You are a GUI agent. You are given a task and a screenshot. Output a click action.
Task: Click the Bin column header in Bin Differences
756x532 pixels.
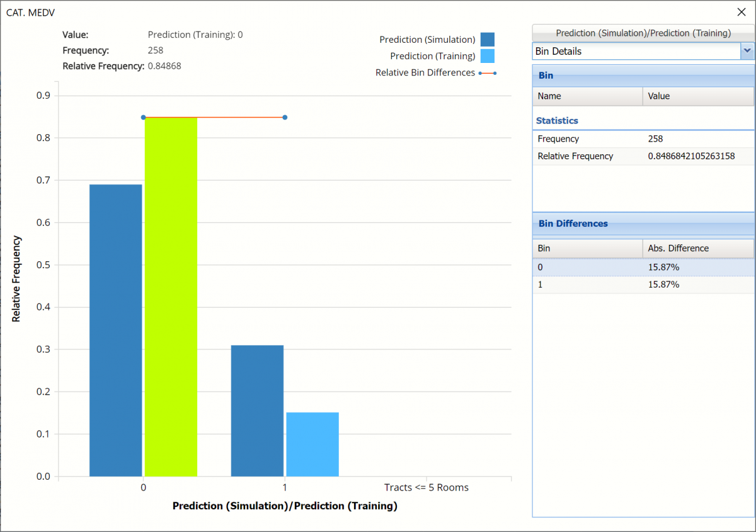pos(587,248)
